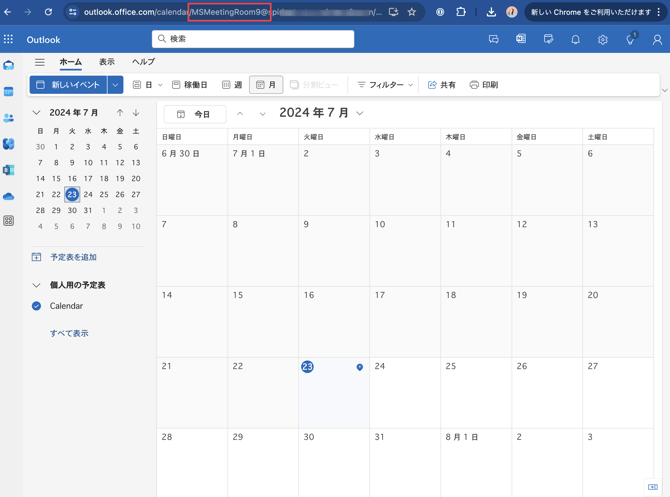Open People contacts in the sidebar
Screen dimensions: 670x497
(9, 118)
